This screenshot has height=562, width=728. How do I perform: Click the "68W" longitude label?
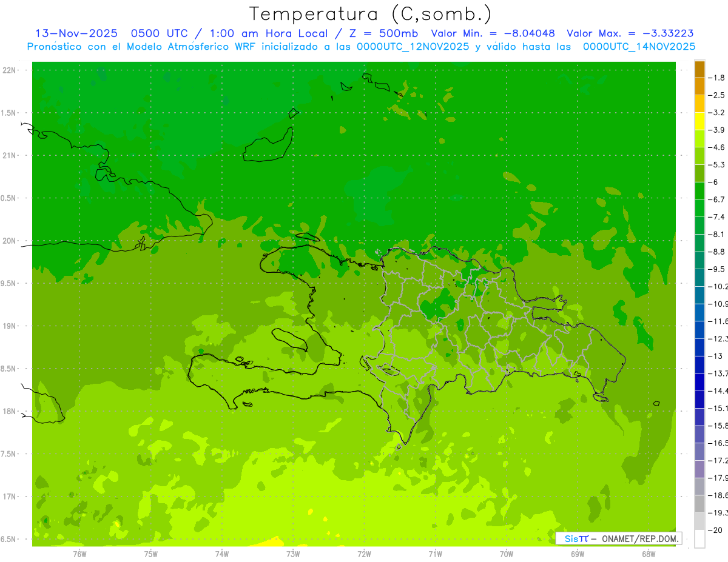click(x=649, y=554)
